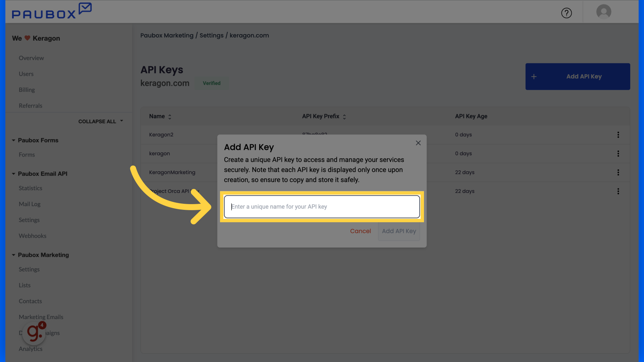Open Lists in the sidebar

[x=24, y=285]
